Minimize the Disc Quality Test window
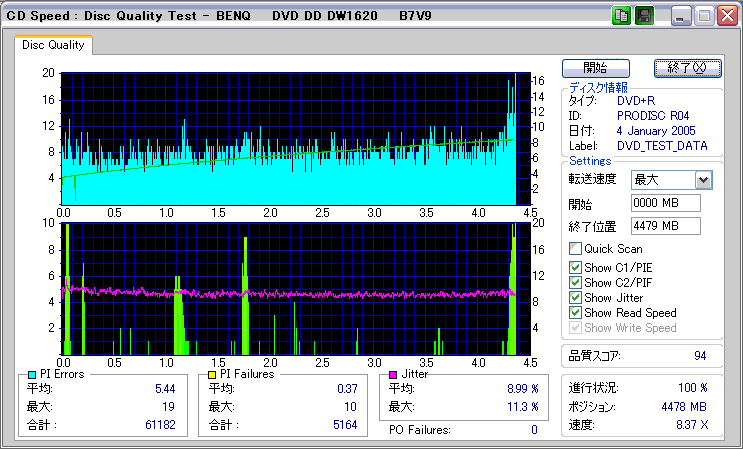This screenshot has height=449, width=743. pyautogui.click(x=681, y=16)
